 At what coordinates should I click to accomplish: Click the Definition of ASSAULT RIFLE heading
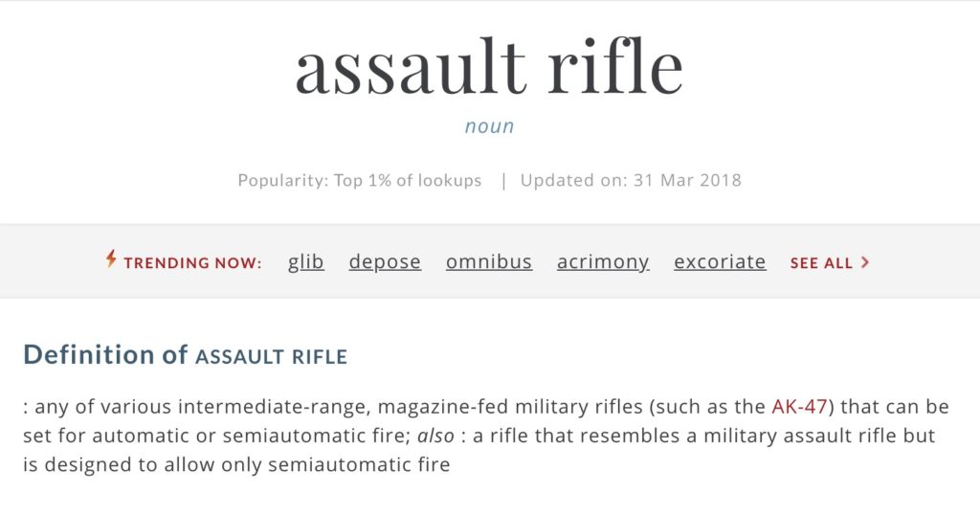(x=185, y=354)
